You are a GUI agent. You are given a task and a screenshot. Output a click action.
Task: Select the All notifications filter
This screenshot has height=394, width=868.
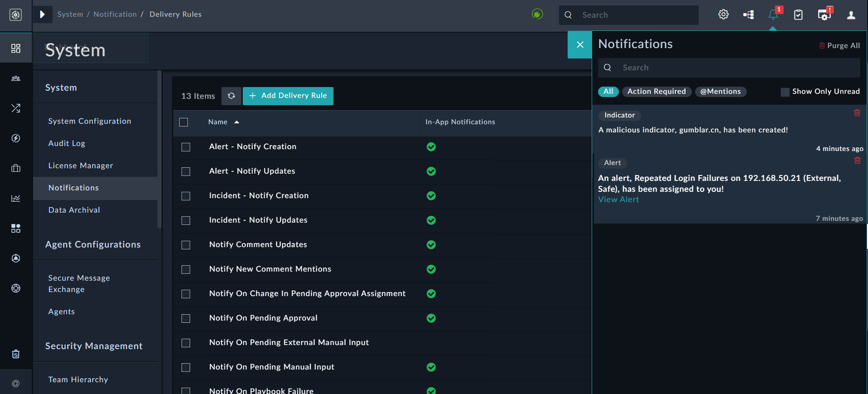click(x=608, y=92)
